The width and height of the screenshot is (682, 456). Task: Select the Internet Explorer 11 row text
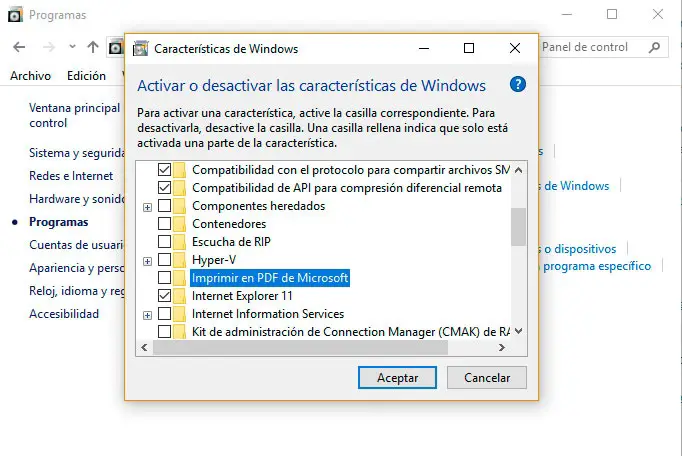[x=242, y=296]
